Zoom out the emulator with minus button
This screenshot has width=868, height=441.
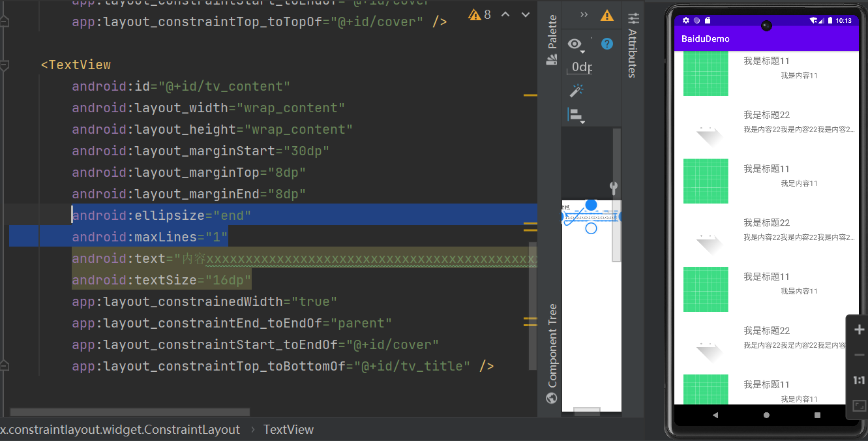(x=859, y=355)
